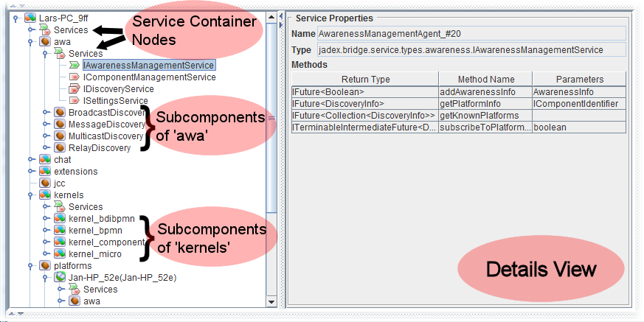The height and width of the screenshot is (322, 644).
Task: Click the chat component icon
Action: [x=45, y=160]
